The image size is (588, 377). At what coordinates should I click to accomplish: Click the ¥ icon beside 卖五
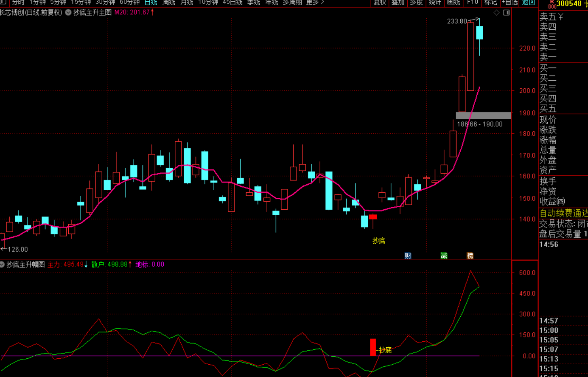tap(561, 17)
